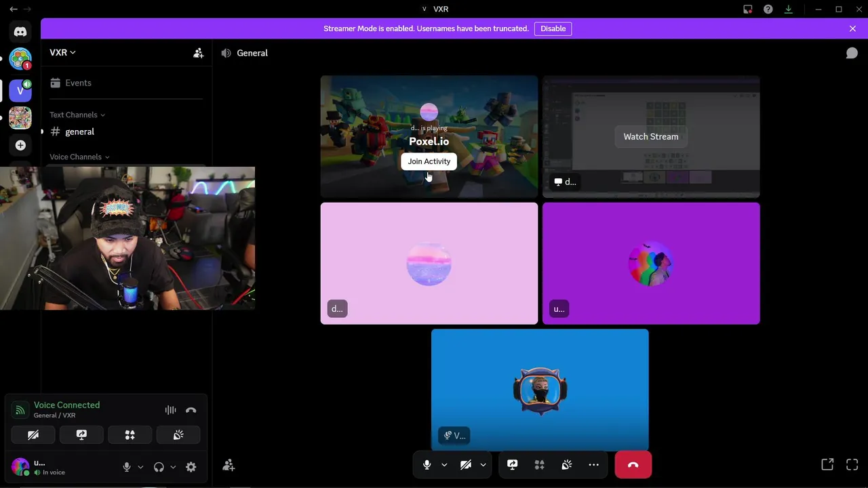The height and width of the screenshot is (488, 868).
Task: Click the Watch Stream button
Action: coord(651,136)
